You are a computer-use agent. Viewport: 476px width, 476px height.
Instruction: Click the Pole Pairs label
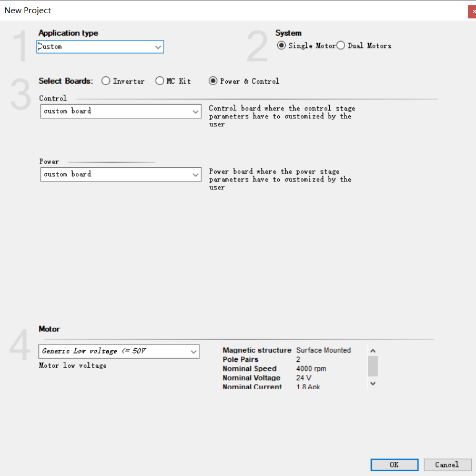(240, 359)
